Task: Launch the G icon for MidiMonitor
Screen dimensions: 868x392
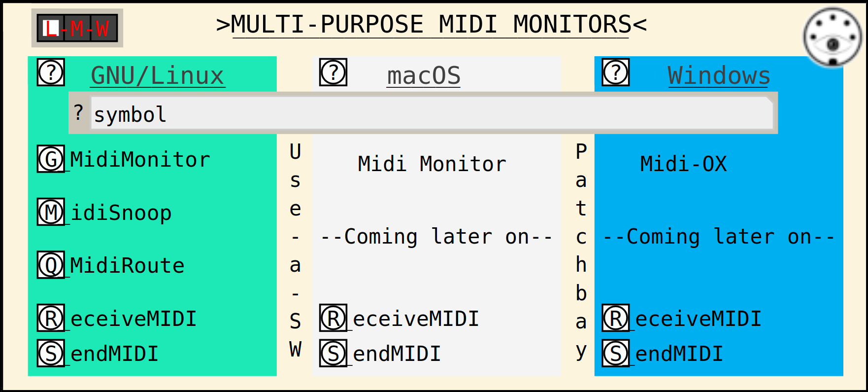Action: click(51, 159)
